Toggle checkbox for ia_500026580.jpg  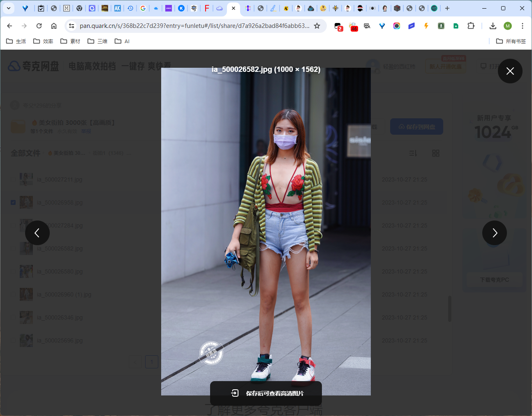coord(13,271)
